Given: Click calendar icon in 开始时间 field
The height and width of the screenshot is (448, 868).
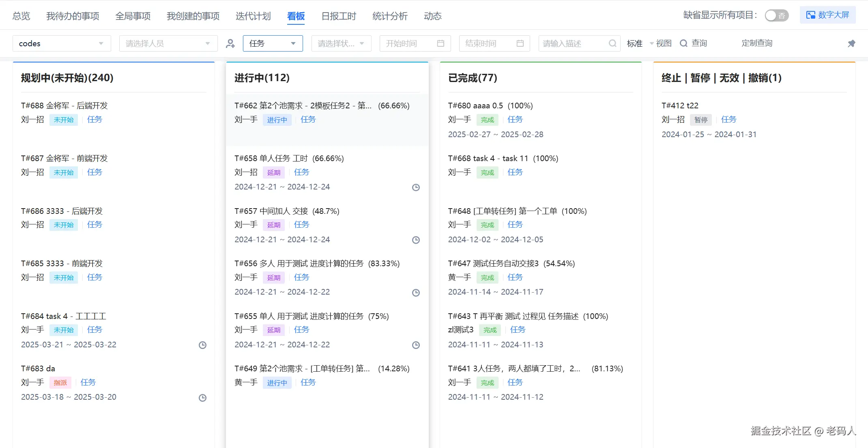Looking at the screenshot, I should click(440, 43).
